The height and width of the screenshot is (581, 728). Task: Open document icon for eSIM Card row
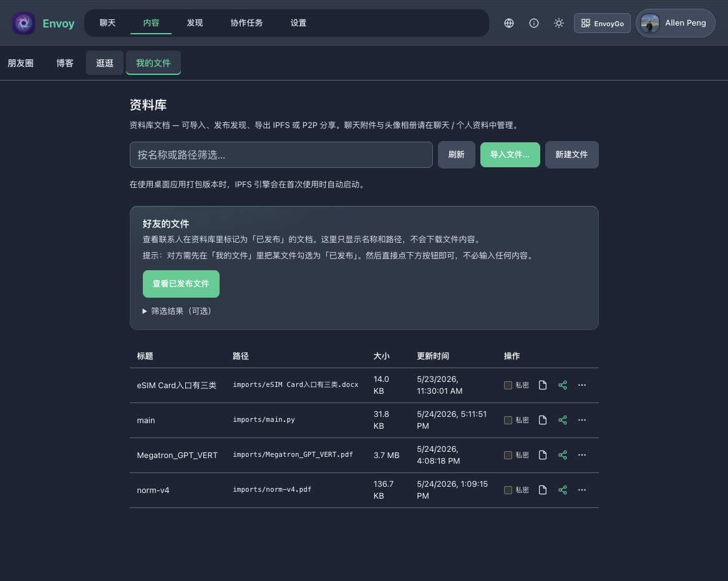(x=543, y=385)
